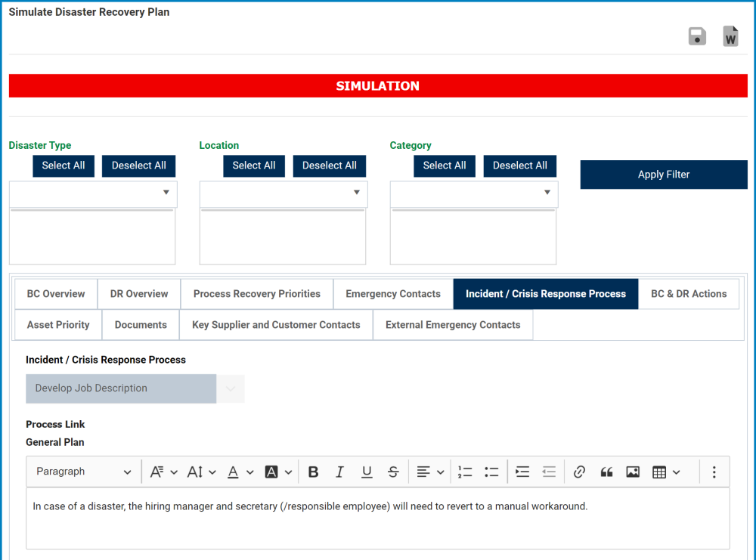
Task: Expand background color dropdown arrow
Action: pyautogui.click(x=288, y=472)
